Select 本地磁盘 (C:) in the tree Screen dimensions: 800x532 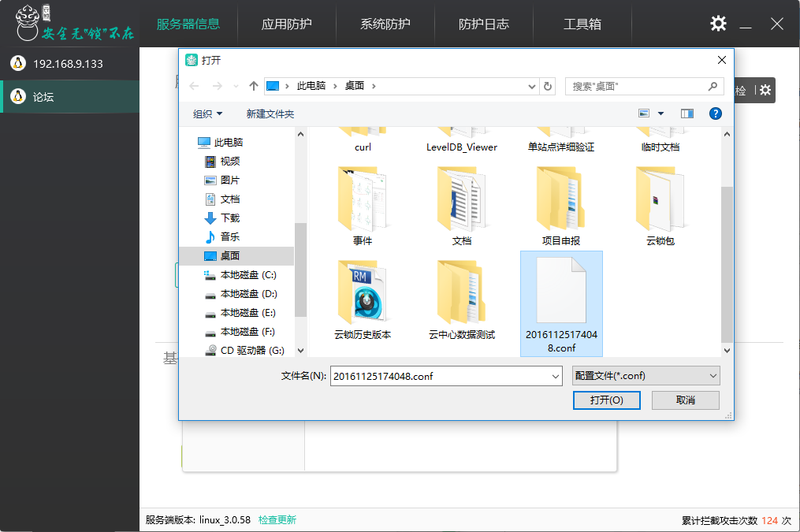[x=240, y=275]
